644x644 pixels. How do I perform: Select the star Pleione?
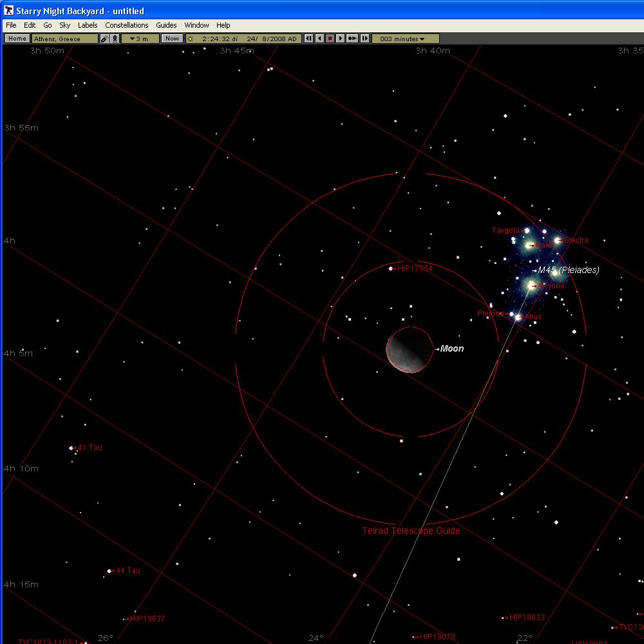coord(511,314)
